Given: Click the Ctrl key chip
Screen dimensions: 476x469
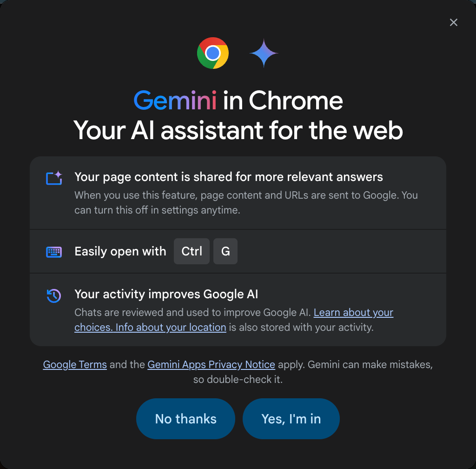Looking at the screenshot, I should 192,251.
